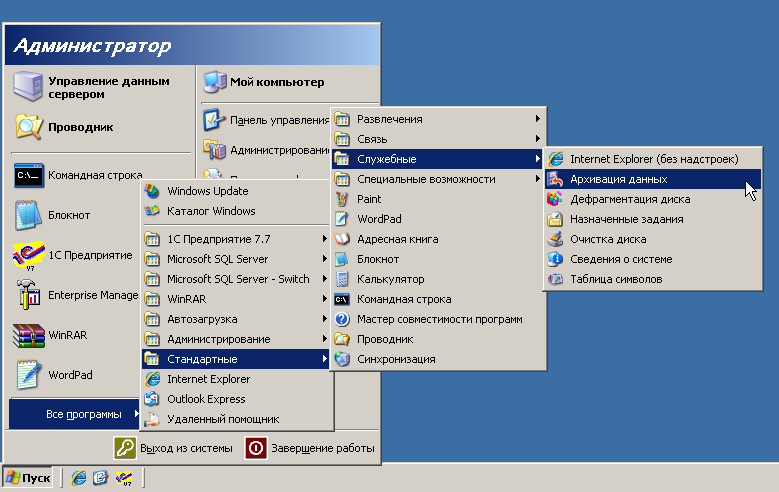Open Каталог Windows icon
This screenshot has height=492, width=779.
tap(152, 211)
